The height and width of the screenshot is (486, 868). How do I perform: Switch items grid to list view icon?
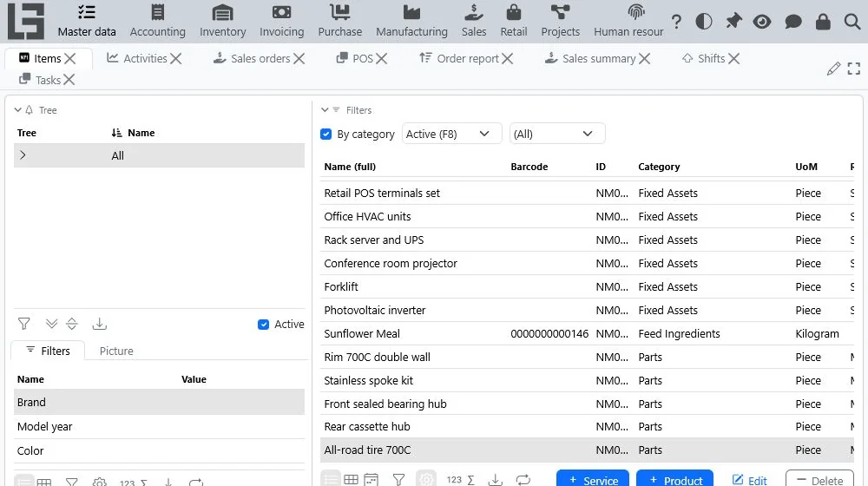click(331, 479)
